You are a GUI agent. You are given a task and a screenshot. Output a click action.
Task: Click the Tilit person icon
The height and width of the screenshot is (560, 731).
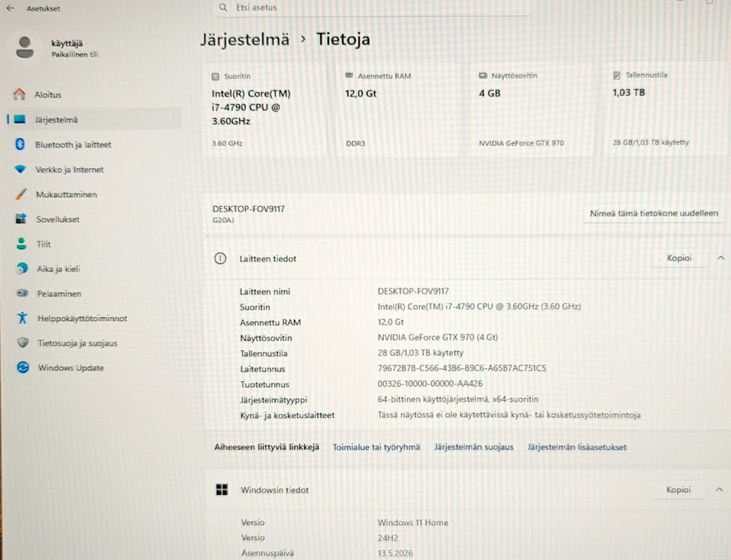click(x=21, y=243)
